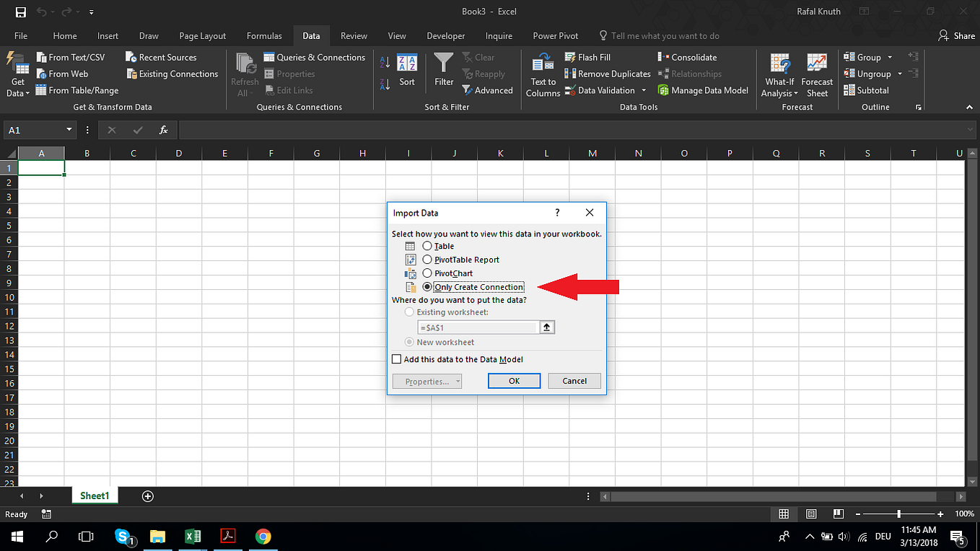The width and height of the screenshot is (980, 551).
Task: Cancel the Import Data dialog
Action: point(574,380)
